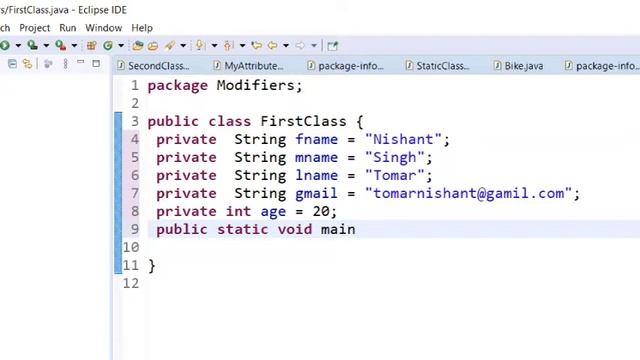Screen dimensions: 640x360
Task: Open the Run menu
Action: point(68,28)
